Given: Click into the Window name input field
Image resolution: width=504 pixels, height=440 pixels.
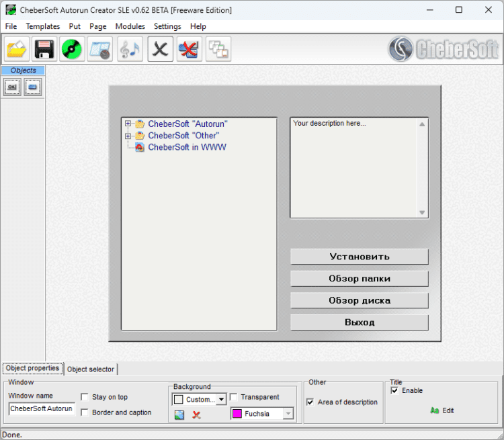Looking at the screenshot, I should (x=42, y=408).
